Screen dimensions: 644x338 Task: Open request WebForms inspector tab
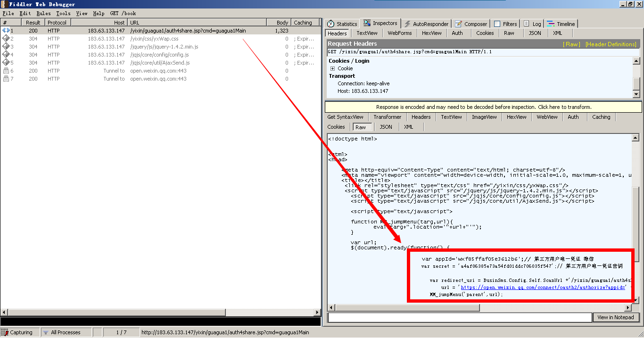pos(399,33)
